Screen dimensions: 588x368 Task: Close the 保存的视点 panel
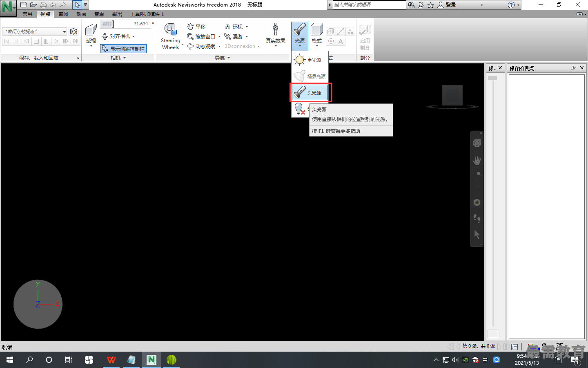[582, 68]
